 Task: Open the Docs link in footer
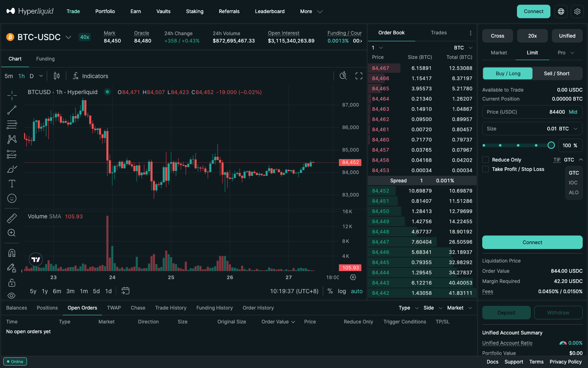492,362
